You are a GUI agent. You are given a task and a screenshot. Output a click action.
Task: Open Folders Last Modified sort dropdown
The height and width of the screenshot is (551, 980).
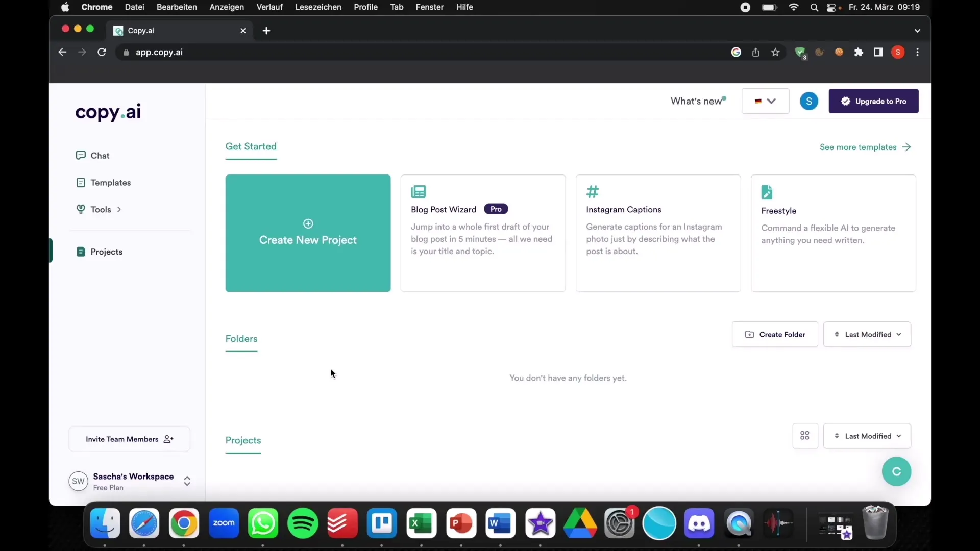coord(867,334)
